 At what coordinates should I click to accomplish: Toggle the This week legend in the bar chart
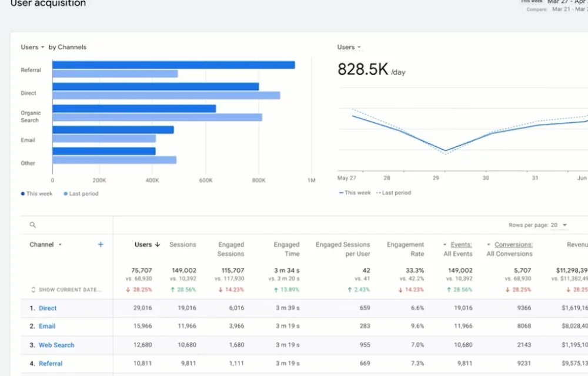coord(36,193)
